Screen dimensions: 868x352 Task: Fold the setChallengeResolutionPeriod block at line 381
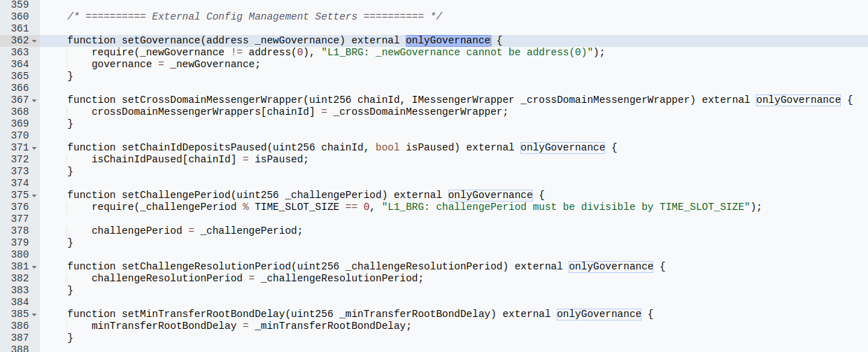coord(34,267)
